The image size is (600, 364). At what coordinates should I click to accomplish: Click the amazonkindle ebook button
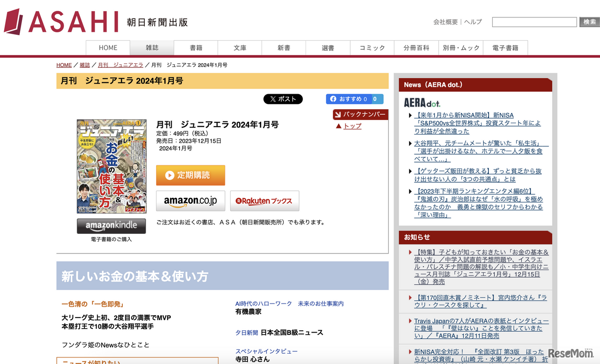111,226
